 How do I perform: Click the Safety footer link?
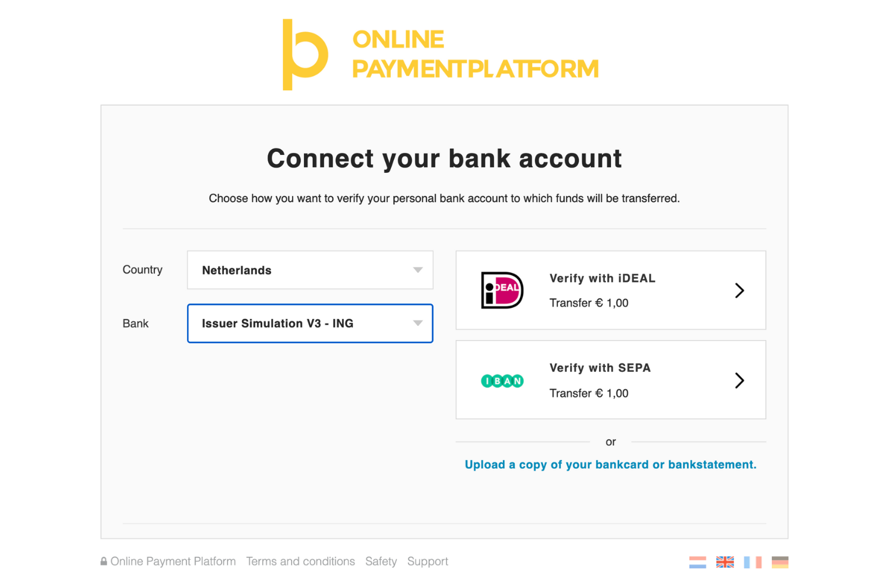click(x=381, y=561)
